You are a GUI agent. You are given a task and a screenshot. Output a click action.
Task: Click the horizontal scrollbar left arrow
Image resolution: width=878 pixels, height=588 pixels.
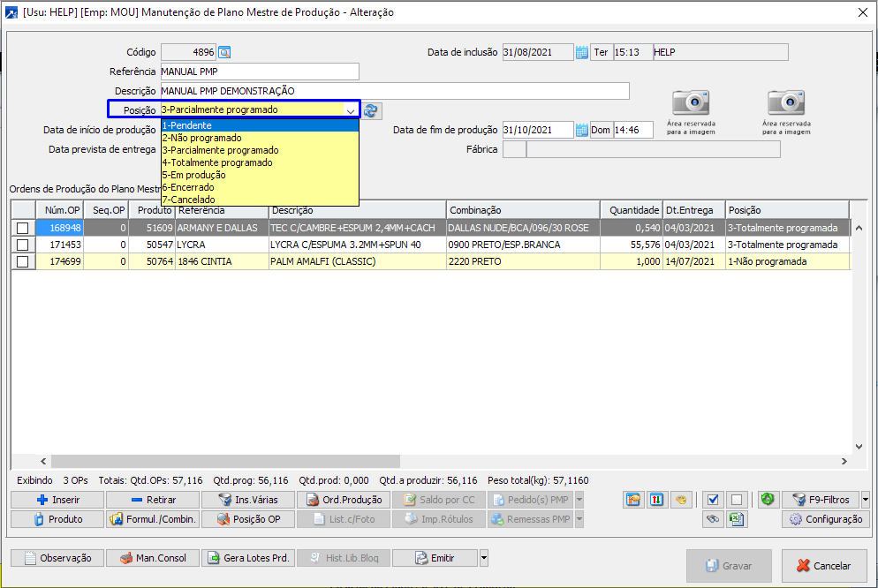tap(43, 461)
